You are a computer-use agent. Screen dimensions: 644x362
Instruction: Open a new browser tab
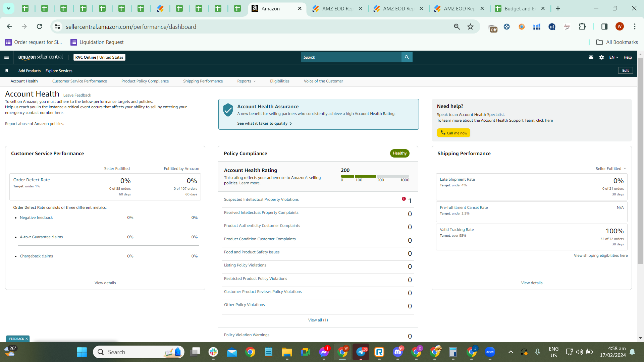[x=558, y=8]
